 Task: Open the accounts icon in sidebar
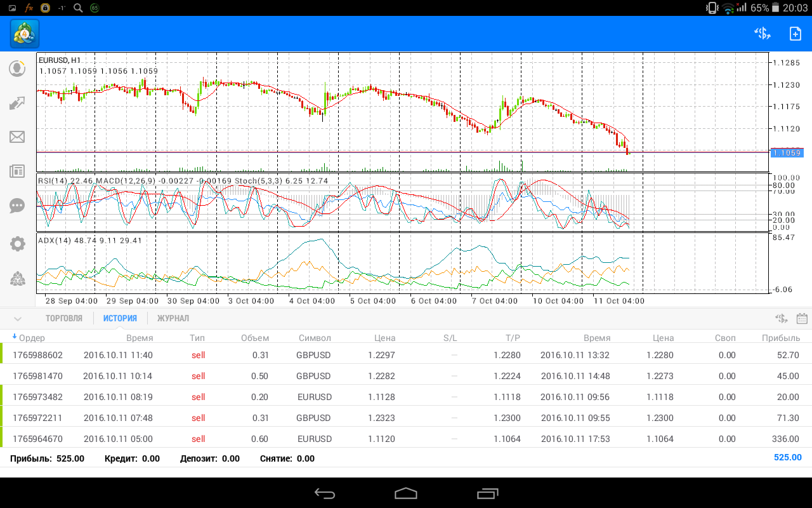[17, 69]
